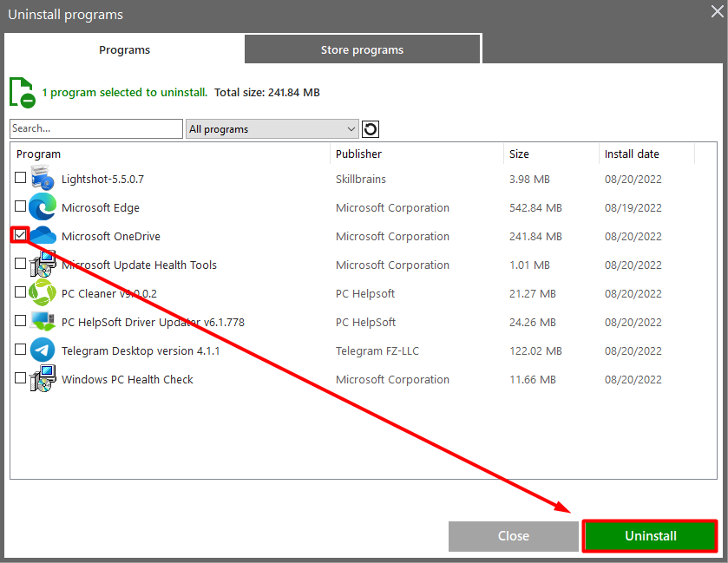Click the 122.02 MB size value
This screenshot has width=728, height=563.
click(x=535, y=350)
